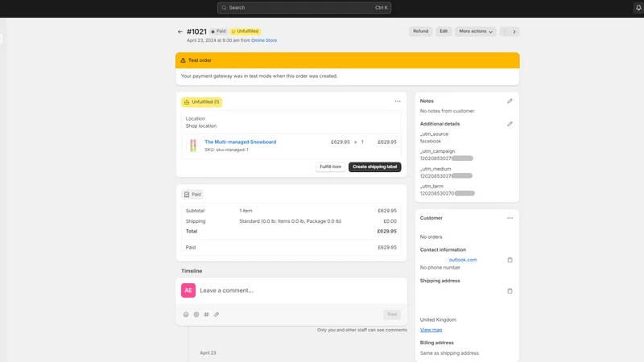This screenshot has width=644, height=362.
Task: Open The Multi-managed Snowboard product link
Action: tap(240, 142)
